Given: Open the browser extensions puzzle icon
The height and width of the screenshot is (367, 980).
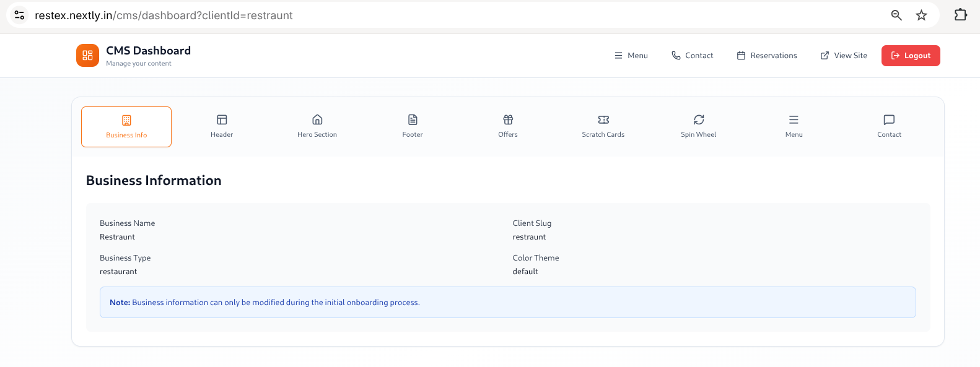Looking at the screenshot, I should click(x=961, y=14).
